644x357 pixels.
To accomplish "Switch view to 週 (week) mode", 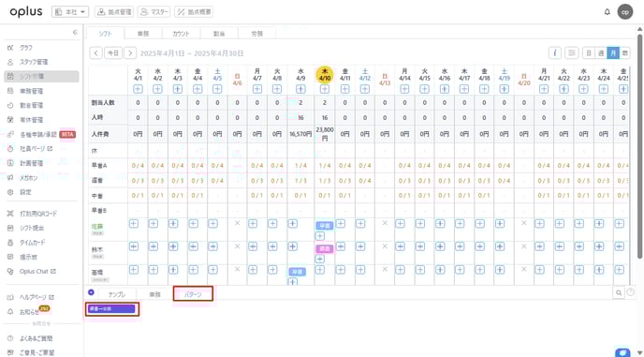I will coord(601,53).
